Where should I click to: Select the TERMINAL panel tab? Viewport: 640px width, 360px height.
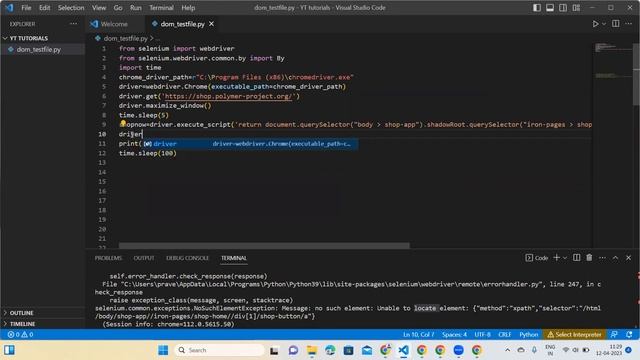point(233,258)
